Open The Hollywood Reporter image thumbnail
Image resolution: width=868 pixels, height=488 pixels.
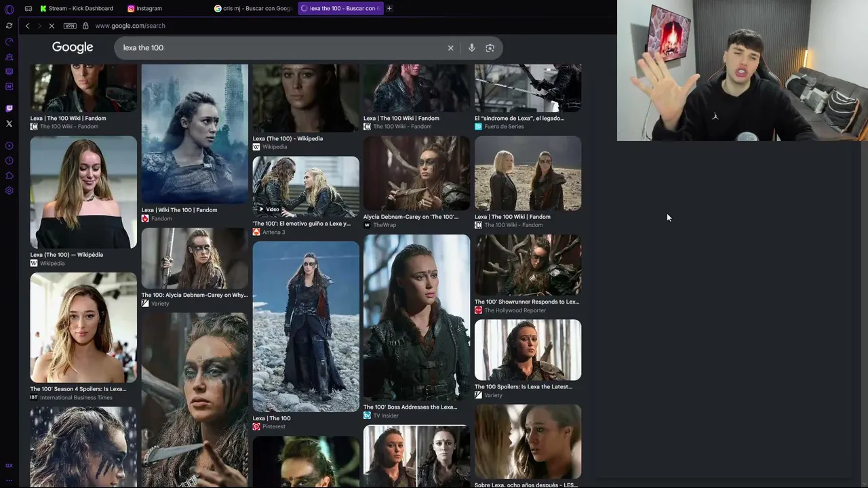pos(528,265)
